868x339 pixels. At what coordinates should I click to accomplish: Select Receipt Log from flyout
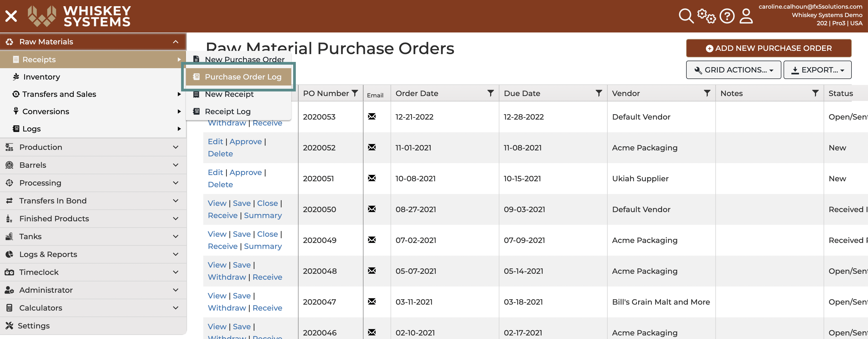click(x=238, y=111)
